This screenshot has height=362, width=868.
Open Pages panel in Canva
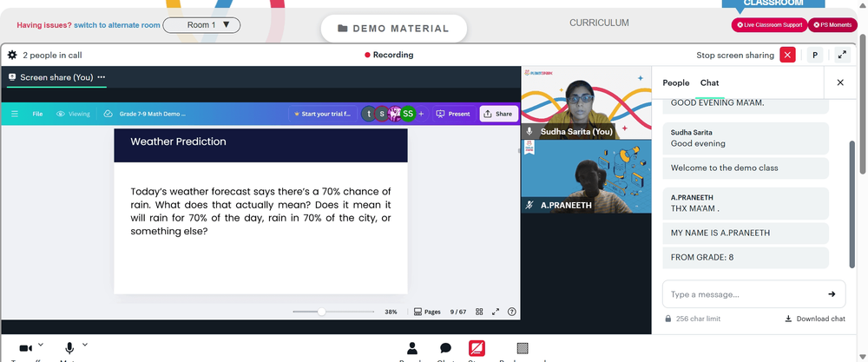[x=427, y=312]
